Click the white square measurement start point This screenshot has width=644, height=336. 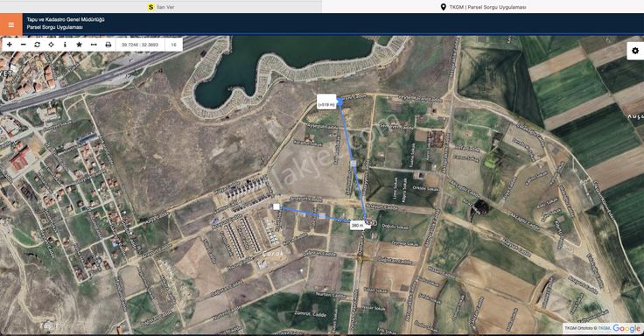click(276, 206)
